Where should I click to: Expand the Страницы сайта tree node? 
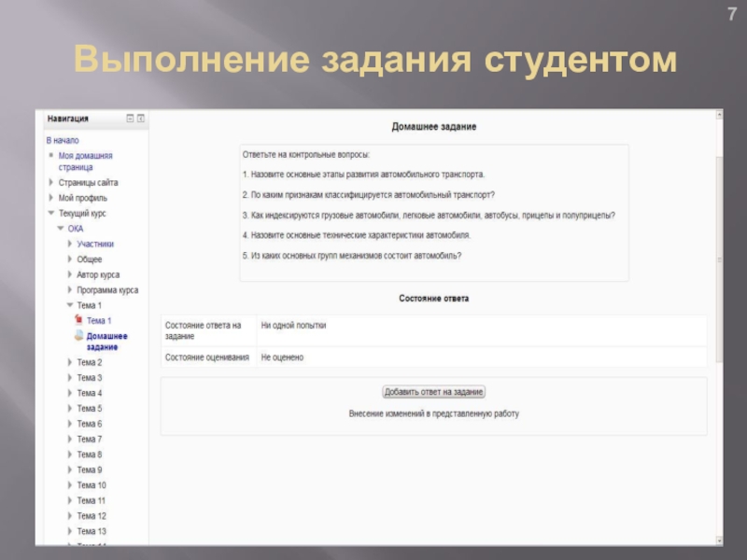pyautogui.click(x=51, y=183)
